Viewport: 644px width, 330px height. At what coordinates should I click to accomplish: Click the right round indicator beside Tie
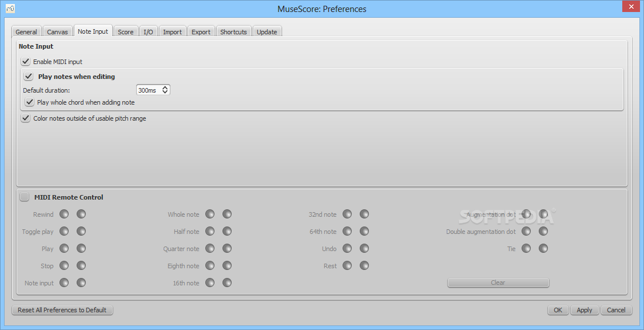pyautogui.click(x=543, y=248)
